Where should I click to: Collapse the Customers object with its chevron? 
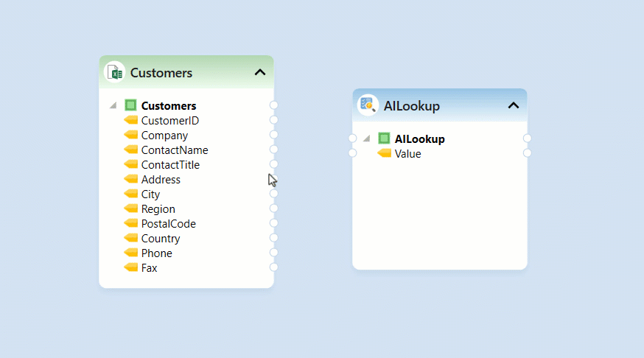259,72
